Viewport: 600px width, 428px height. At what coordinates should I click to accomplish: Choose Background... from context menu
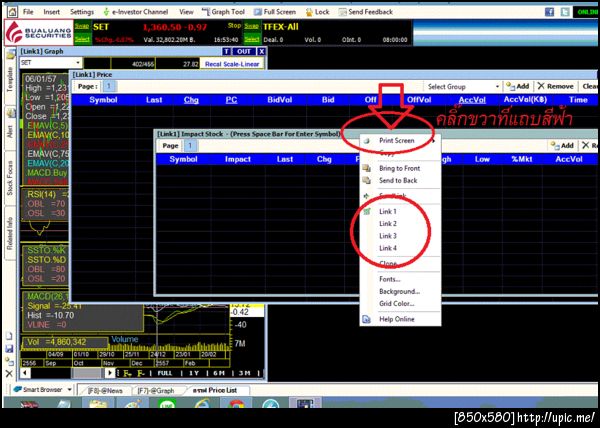click(x=400, y=291)
